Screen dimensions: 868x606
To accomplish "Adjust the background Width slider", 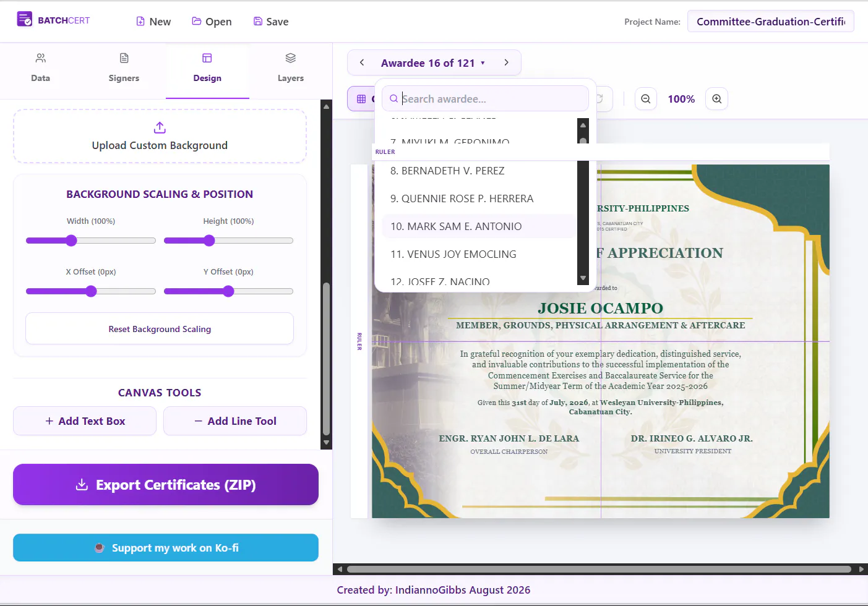I will coord(91,241).
